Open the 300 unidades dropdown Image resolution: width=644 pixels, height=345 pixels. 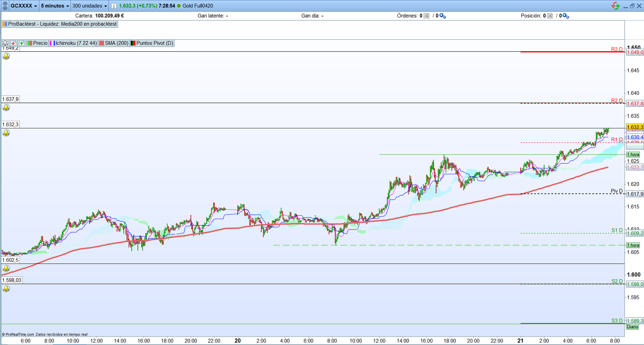90,6
